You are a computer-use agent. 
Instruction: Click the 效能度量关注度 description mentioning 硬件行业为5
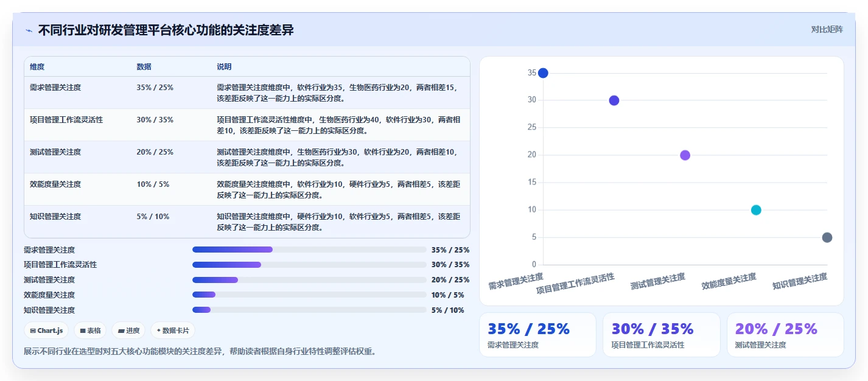pyautogui.click(x=338, y=189)
